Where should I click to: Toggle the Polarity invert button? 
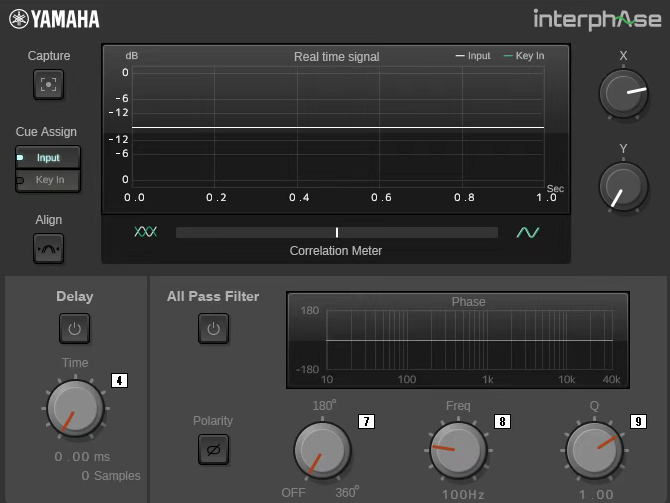coord(213,450)
